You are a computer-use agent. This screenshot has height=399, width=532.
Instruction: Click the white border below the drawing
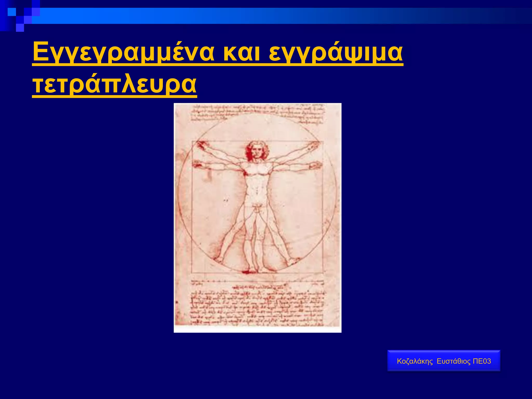(x=257, y=330)
